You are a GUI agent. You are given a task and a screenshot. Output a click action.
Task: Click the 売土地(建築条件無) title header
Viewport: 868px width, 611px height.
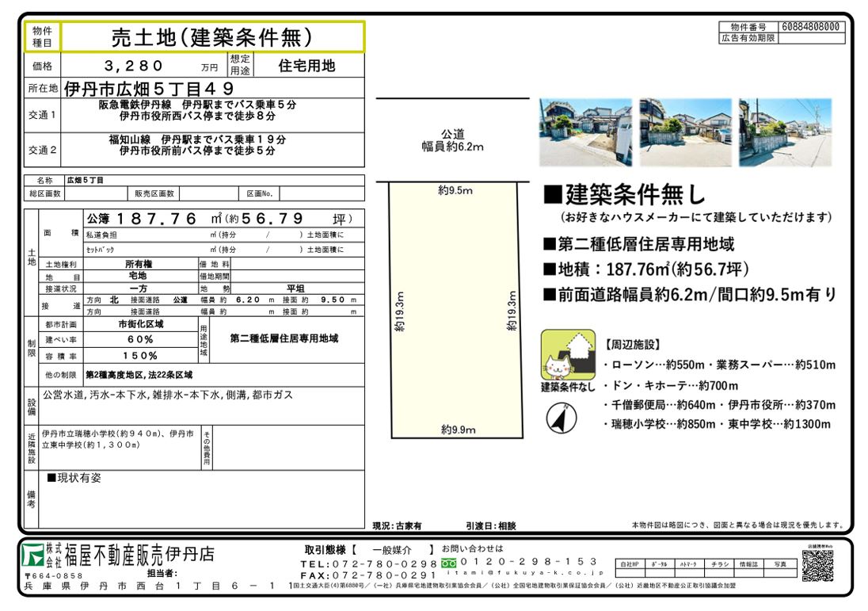coord(211,36)
